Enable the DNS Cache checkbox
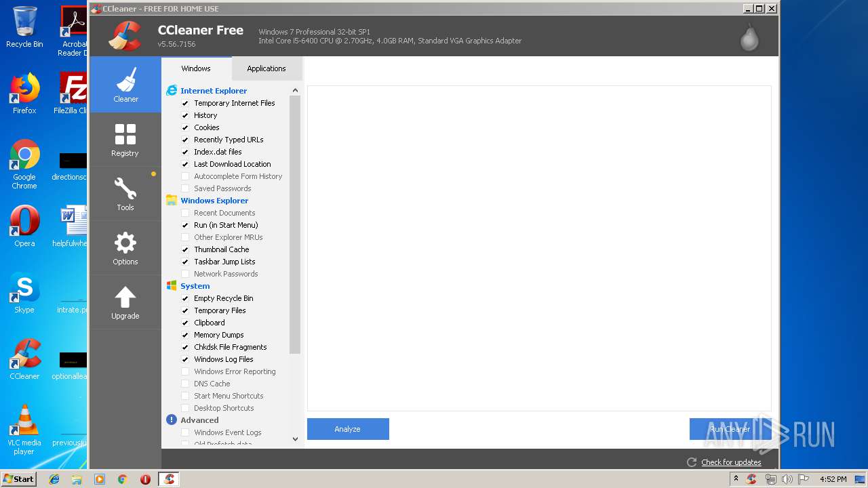Viewport: 868px width, 488px height. [185, 384]
